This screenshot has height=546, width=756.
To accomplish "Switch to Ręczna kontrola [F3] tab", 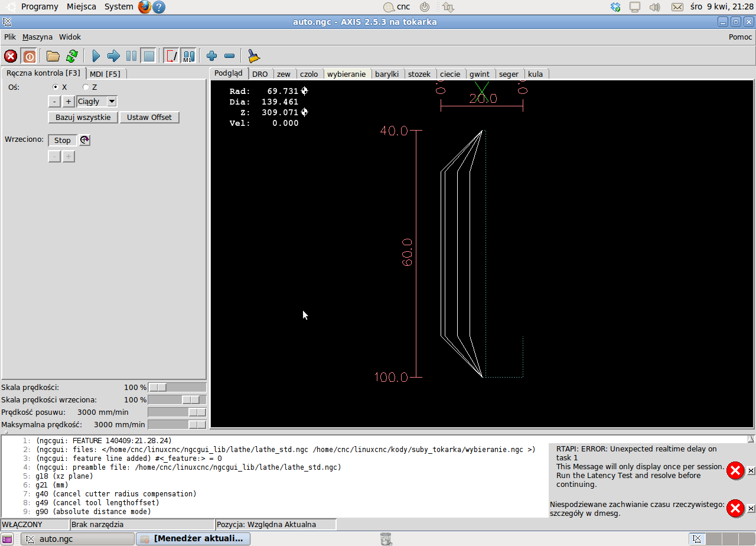I will coord(43,73).
